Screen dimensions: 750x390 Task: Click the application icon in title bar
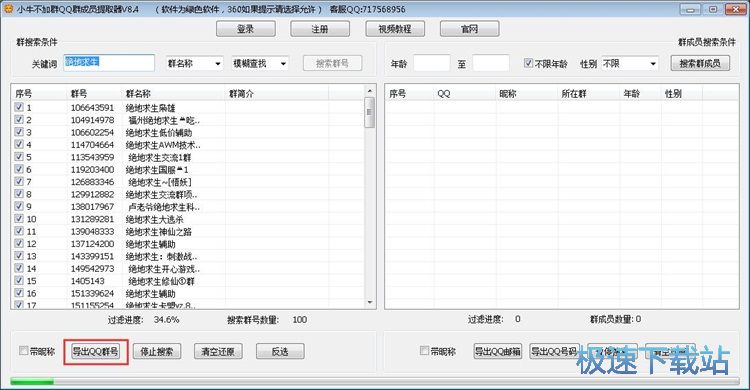point(8,9)
